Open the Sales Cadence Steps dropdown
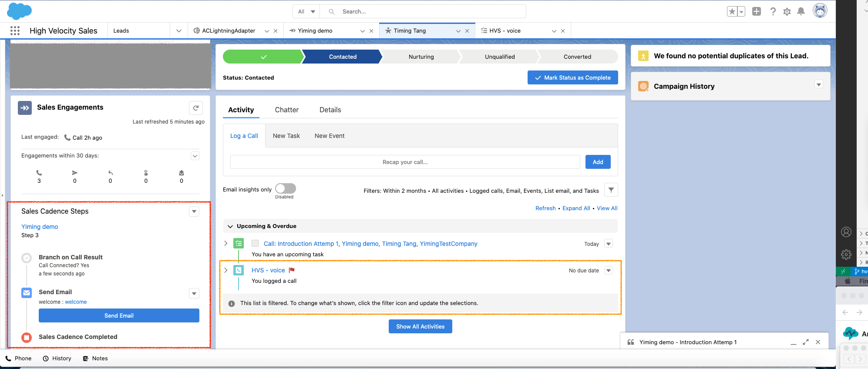 [x=194, y=211]
